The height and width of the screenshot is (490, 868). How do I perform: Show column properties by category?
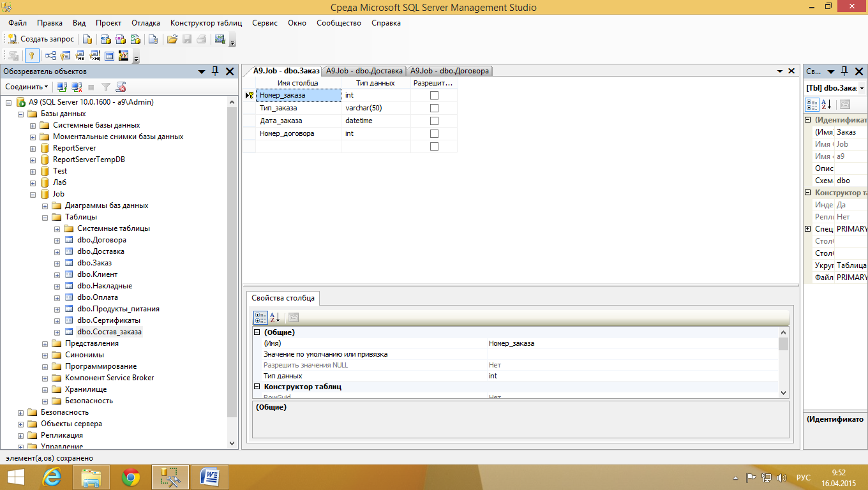(x=260, y=317)
